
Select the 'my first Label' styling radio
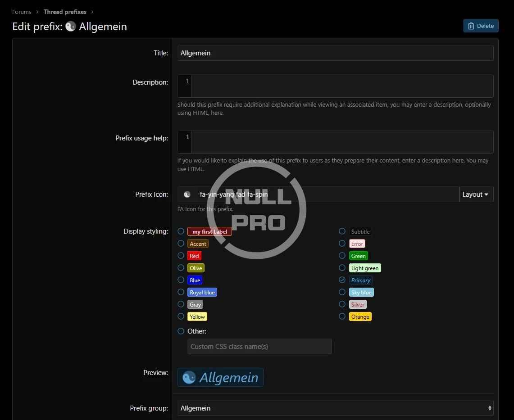pos(181,231)
